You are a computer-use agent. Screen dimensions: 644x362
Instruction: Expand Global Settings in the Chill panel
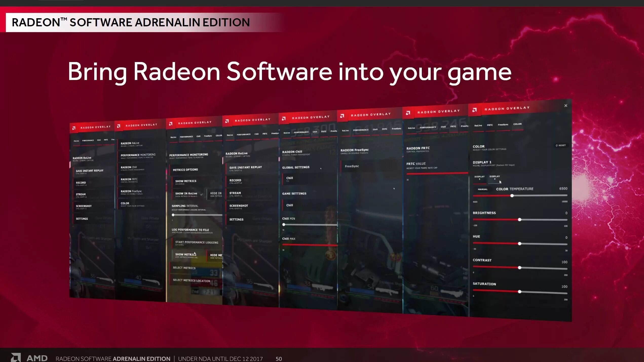[x=296, y=167]
